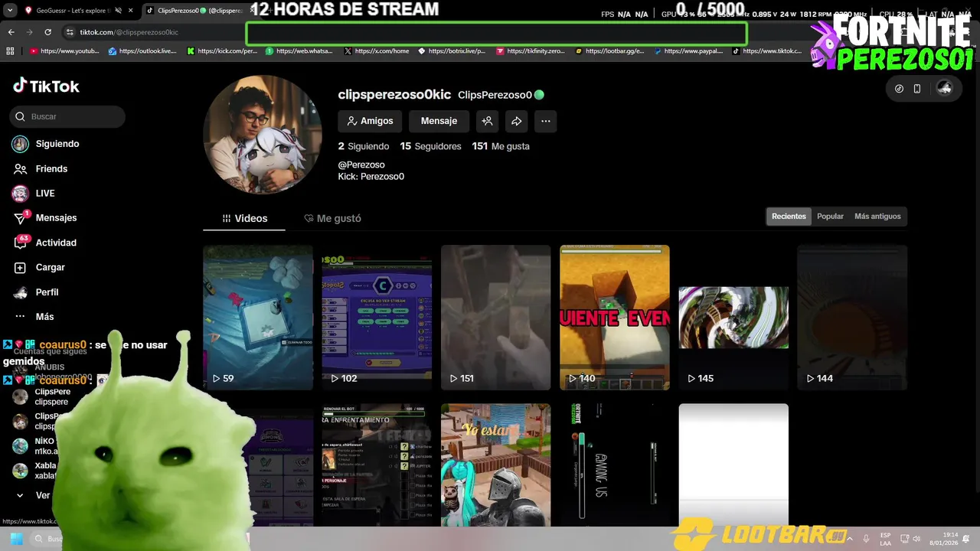
Task: Open the PayPal bookmark
Action: coord(688,51)
